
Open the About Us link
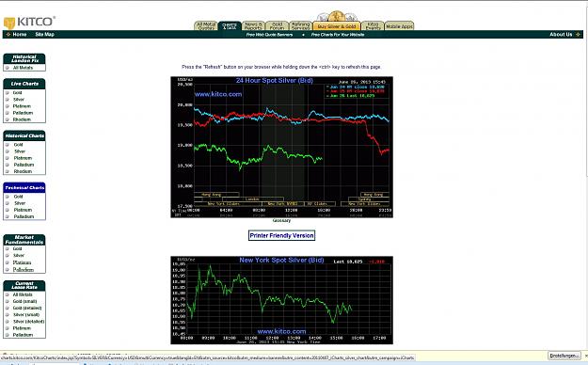coord(561,34)
